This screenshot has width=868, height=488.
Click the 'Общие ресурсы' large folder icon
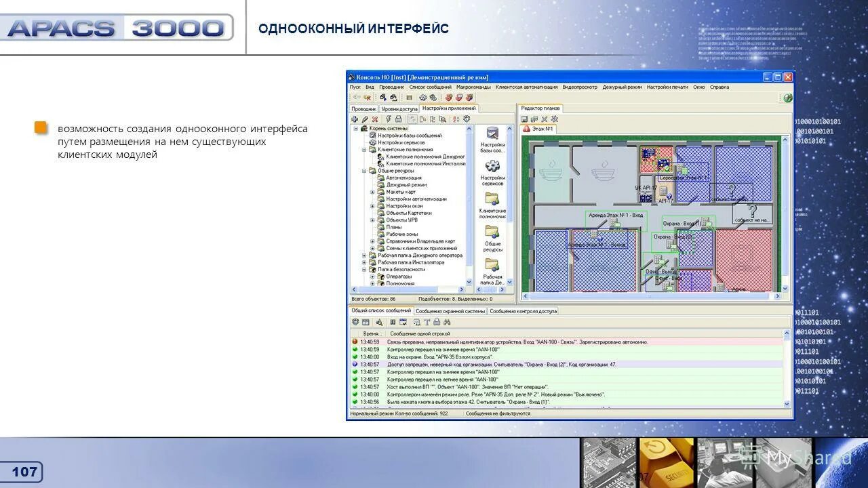click(492, 232)
